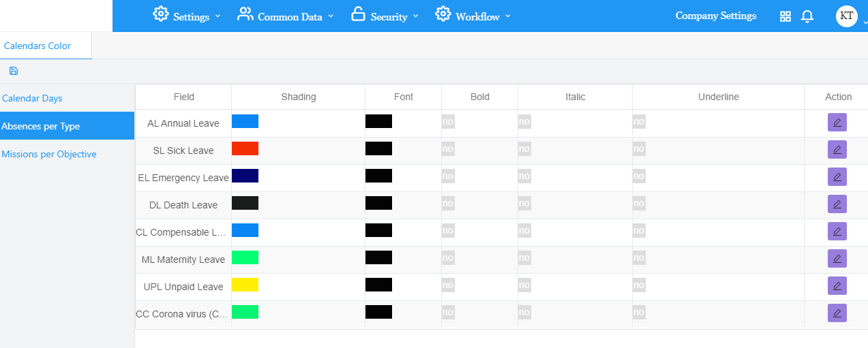Image resolution: width=868 pixels, height=348 pixels.
Task: Edit the DL Death Leave row
Action: coord(837,204)
